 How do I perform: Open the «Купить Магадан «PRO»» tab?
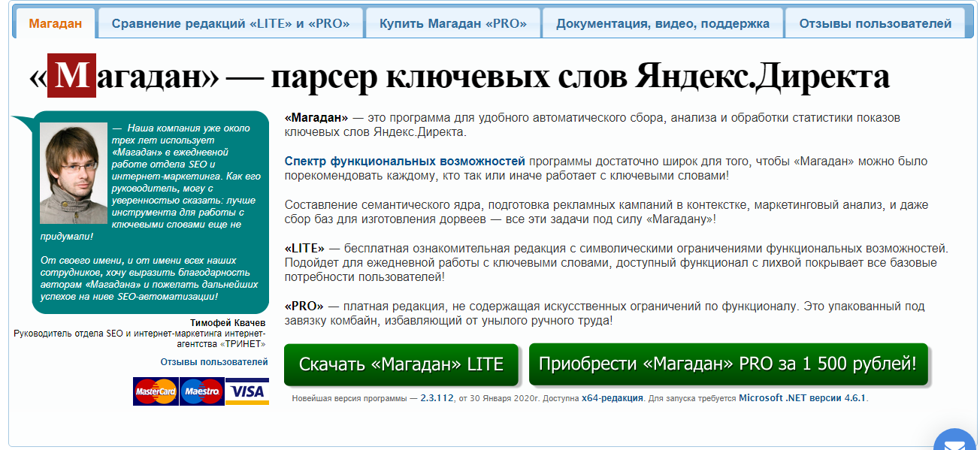(x=452, y=23)
